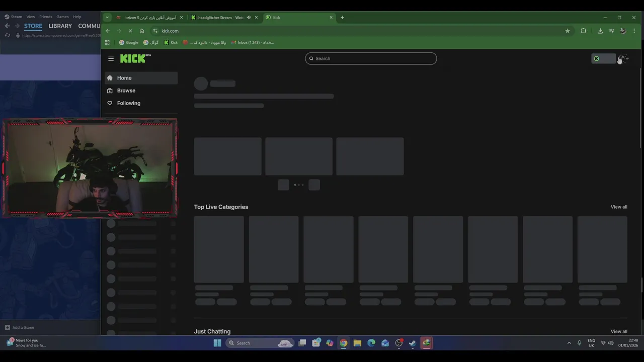
Task: Open Microsoft Edge from taskbar
Action: [x=371, y=343]
